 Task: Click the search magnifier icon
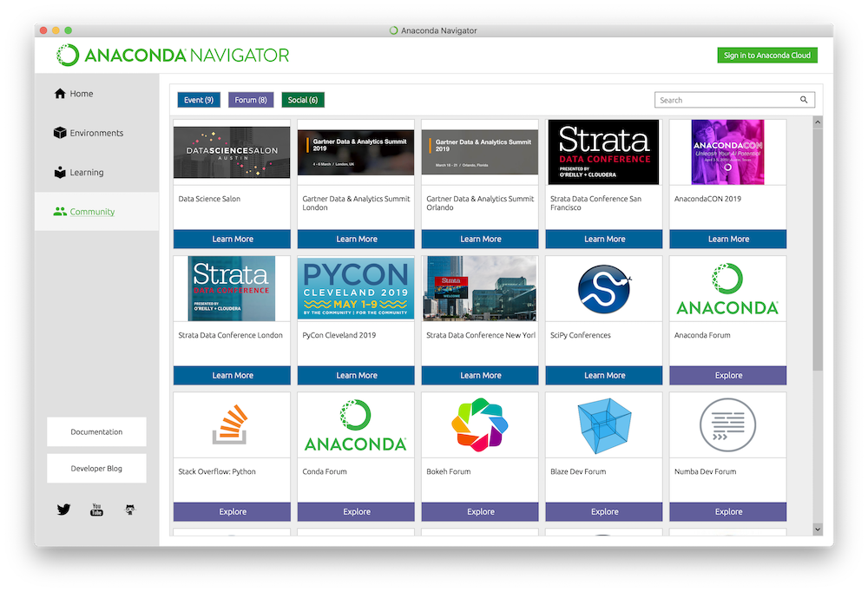(x=804, y=100)
